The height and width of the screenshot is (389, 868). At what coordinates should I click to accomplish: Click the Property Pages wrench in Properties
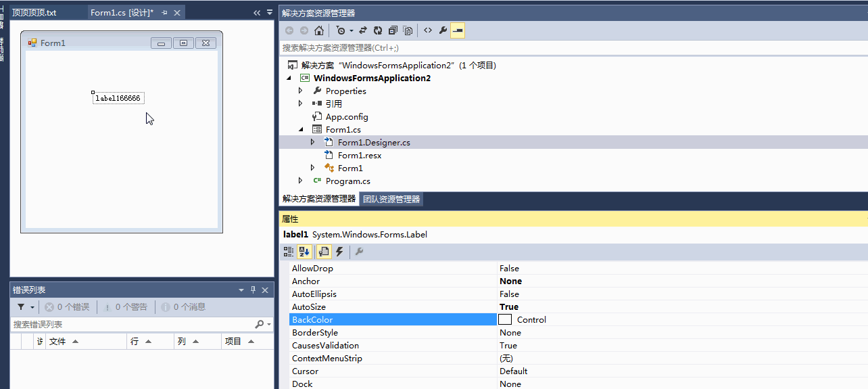[359, 252]
